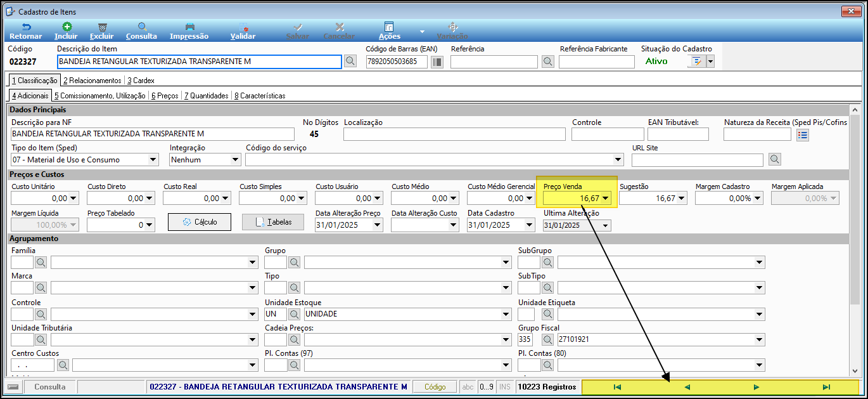Open the 8 Características sub-tab
Screen dimensions: 868x399
pos(260,96)
